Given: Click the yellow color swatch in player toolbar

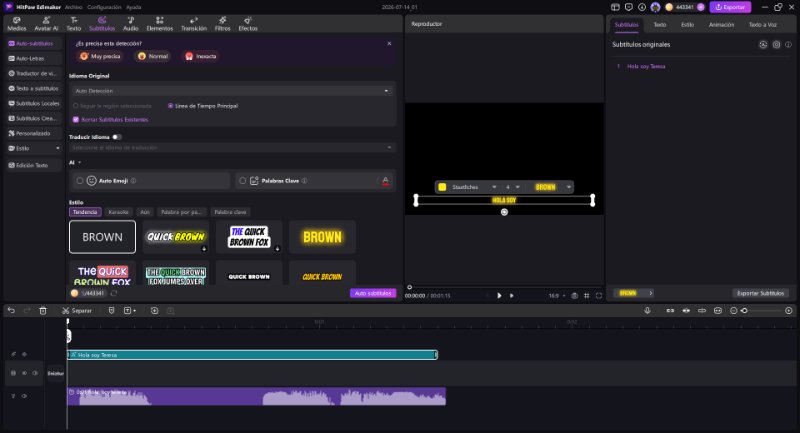Looking at the screenshot, I should point(442,187).
